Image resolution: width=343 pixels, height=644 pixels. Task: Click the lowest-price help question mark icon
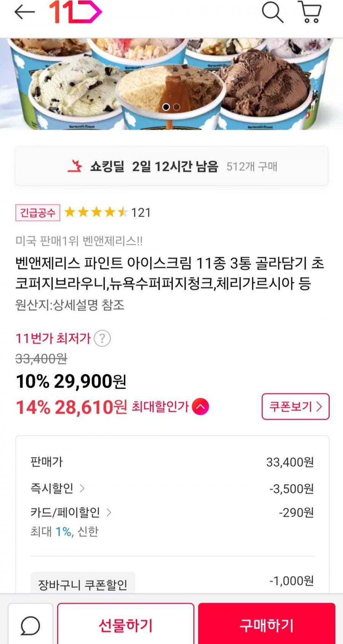[102, 338]
